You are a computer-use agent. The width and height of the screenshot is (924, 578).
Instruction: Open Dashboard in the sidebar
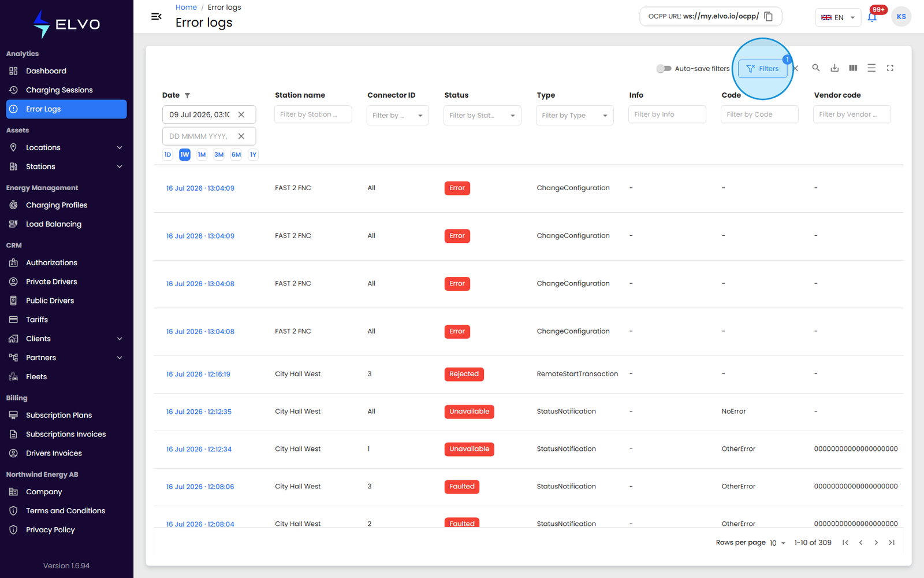pos(66,71)
